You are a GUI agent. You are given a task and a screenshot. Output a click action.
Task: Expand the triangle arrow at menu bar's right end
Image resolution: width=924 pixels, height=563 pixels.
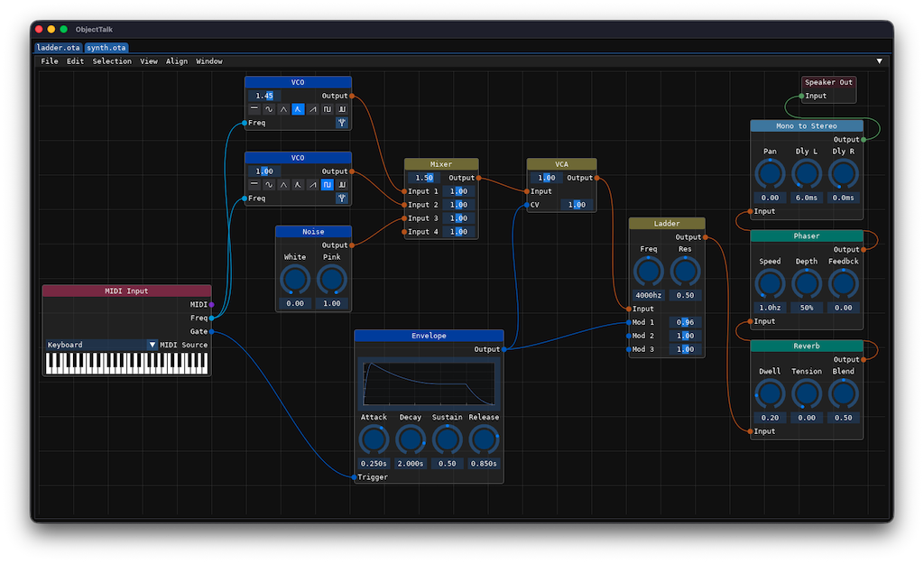coord(880,61)
